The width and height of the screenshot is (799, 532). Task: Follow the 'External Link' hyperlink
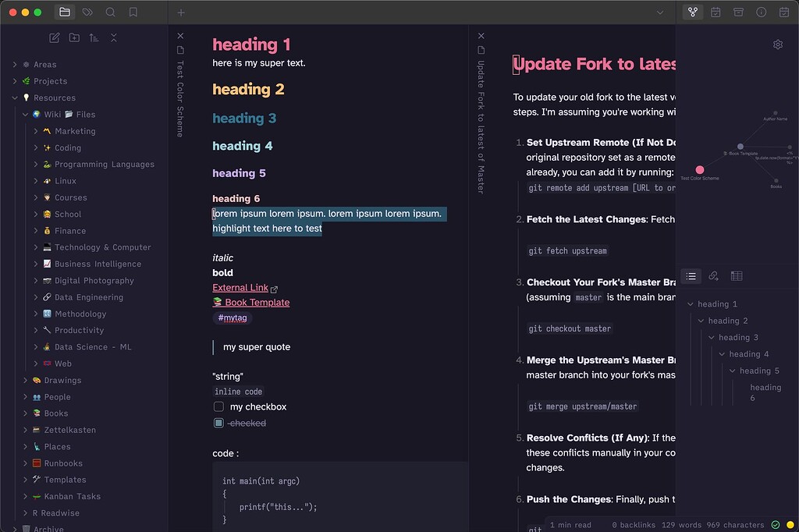[x=240, y=288]
